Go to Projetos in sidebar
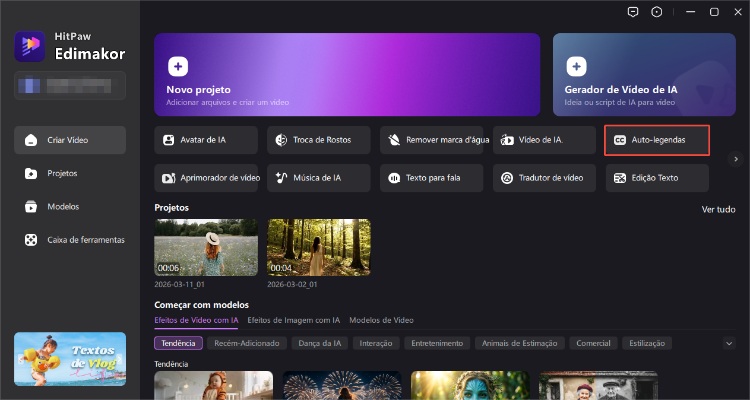Image resolution: width=750 pixels, height=400 pixels. 62,173
